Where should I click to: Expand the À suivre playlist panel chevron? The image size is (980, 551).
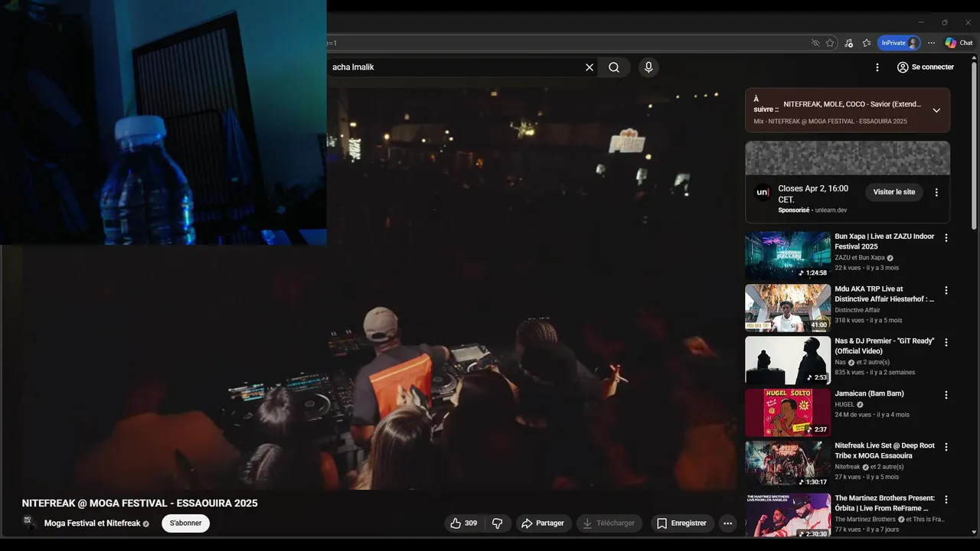(x=936, y=110)
